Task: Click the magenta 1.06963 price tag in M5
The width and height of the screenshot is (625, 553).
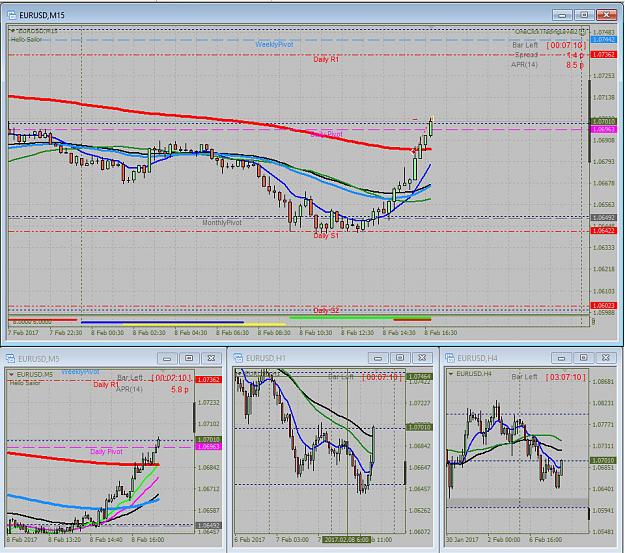Action: tap(209, 447)
